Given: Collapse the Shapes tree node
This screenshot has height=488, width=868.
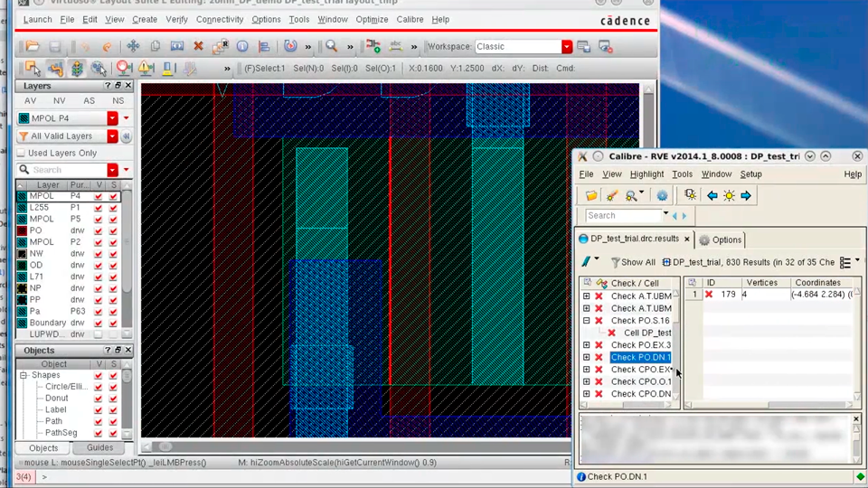Looking at the screenshot, I should point(24,375).
